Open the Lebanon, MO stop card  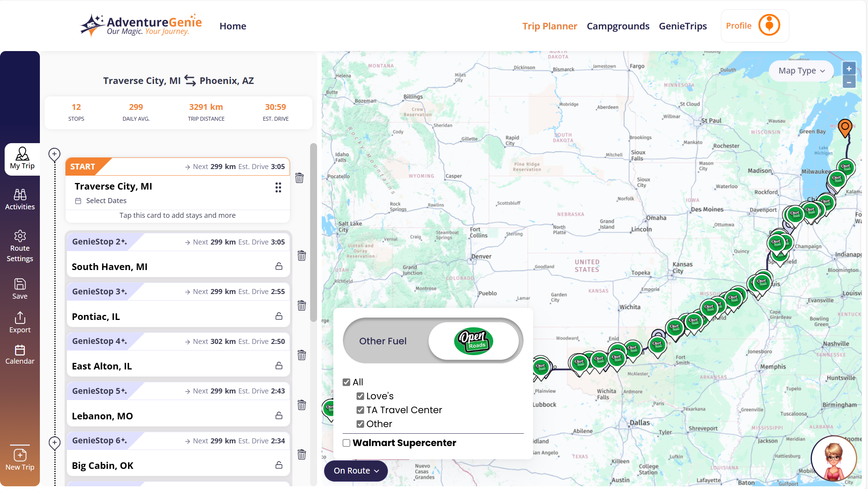178,404
